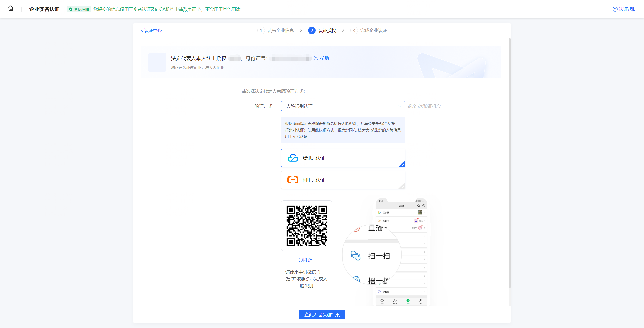Select step 3 完成企业认证

(369, 30)
